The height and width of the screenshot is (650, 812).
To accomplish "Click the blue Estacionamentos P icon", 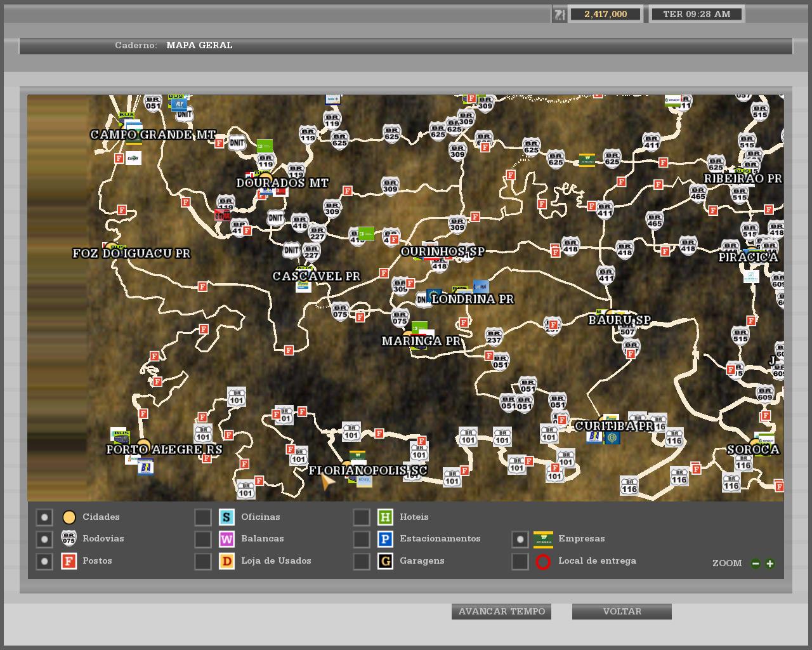I will [x=385, y=539].
